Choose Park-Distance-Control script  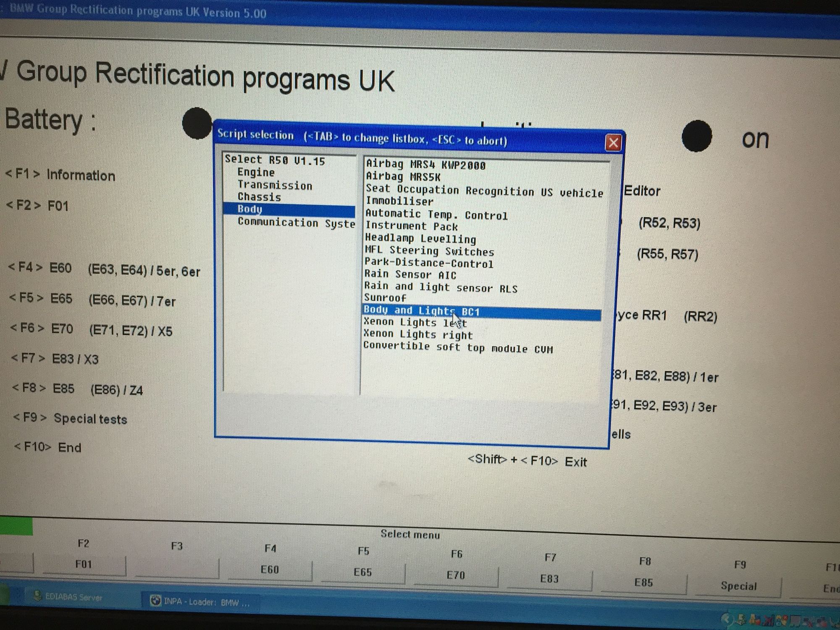(428, 263)
